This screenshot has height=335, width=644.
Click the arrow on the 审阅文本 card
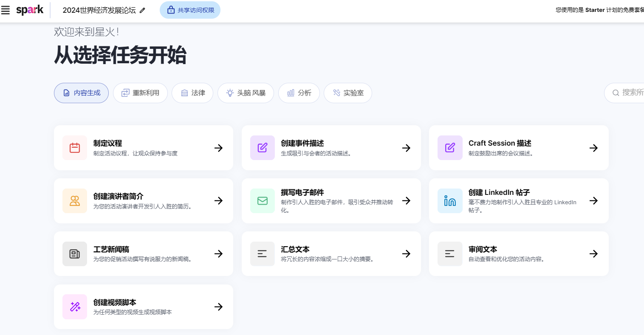click(x=593, y=254)
